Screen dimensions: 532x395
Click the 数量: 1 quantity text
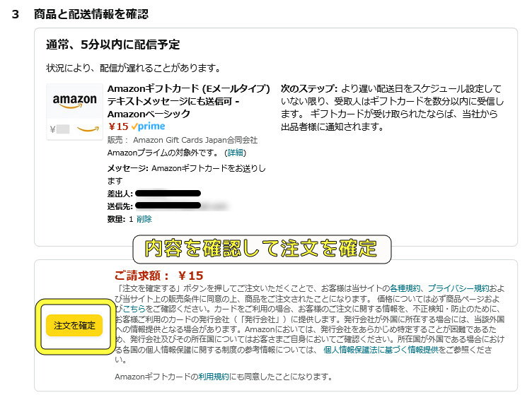click(120, 219)
